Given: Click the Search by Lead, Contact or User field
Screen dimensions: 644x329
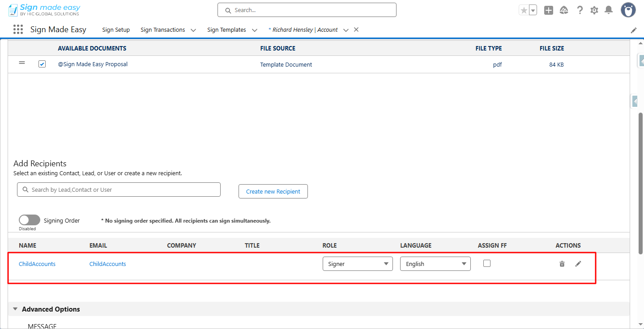Looking at the screenshot, I should [x=118, y=189].
